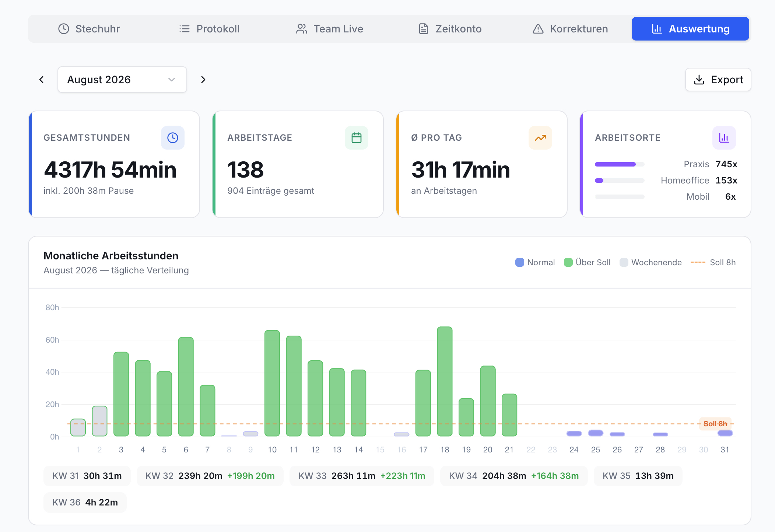Click the Über Soll legend swatch
This screenshot has height=532, width=775.
568,262
